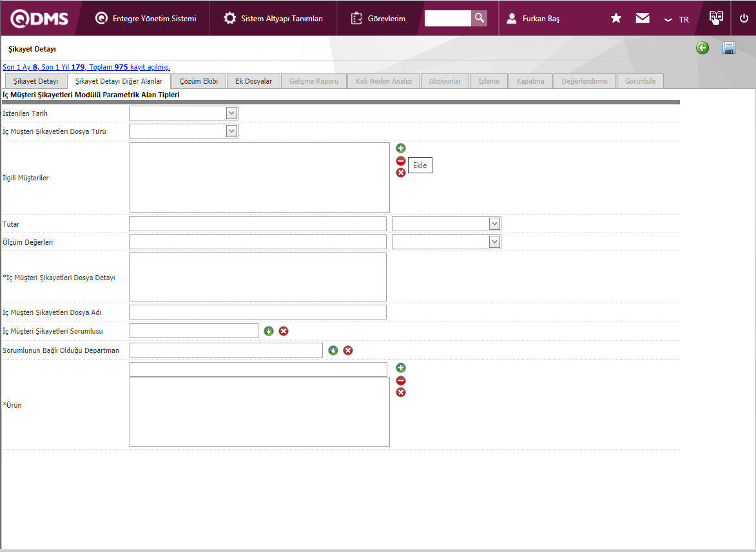This screenshot has height=552, width=756.
Task: Open Gelişme Raporu tab
Action: click(x=314, y=81)
